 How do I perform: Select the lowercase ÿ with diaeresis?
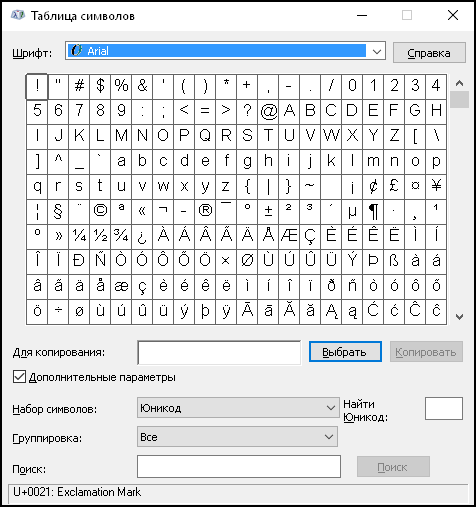point(226,312)
